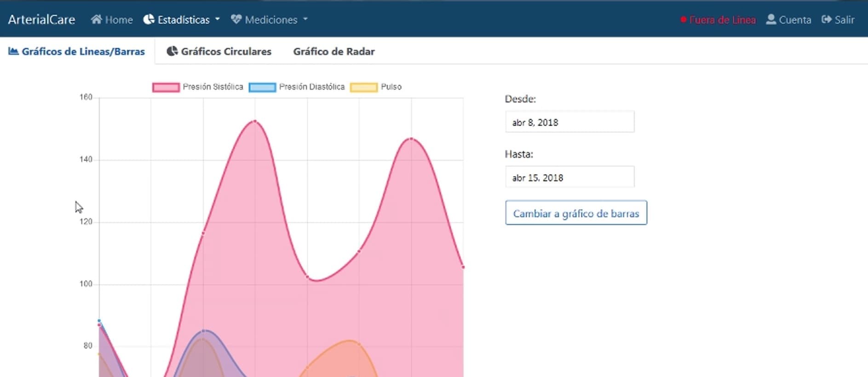Click the Pulso legend label
868x377 pixels.
coord(391,87)
